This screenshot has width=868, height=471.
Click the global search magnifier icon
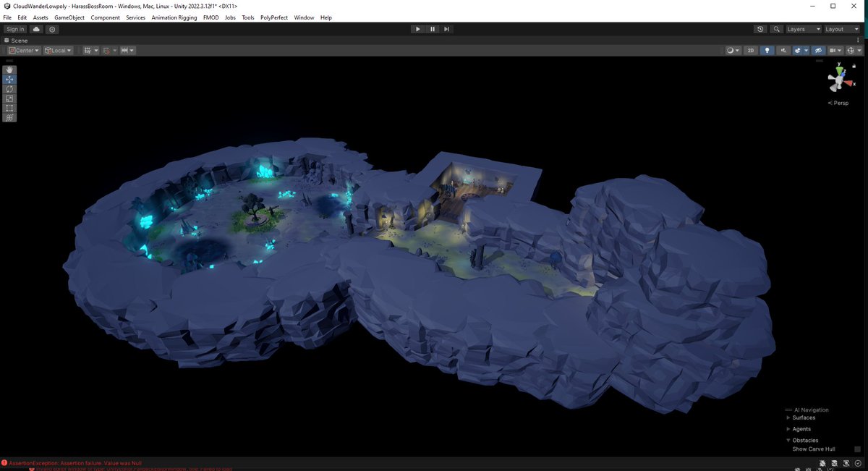(x=776, y=29)
